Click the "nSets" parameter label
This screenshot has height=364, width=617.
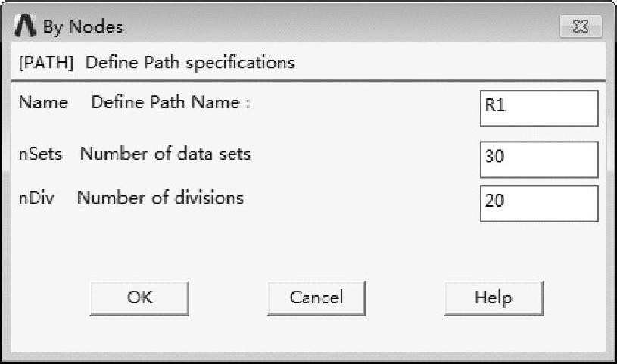pyautogui.click(x=41, y=154)
